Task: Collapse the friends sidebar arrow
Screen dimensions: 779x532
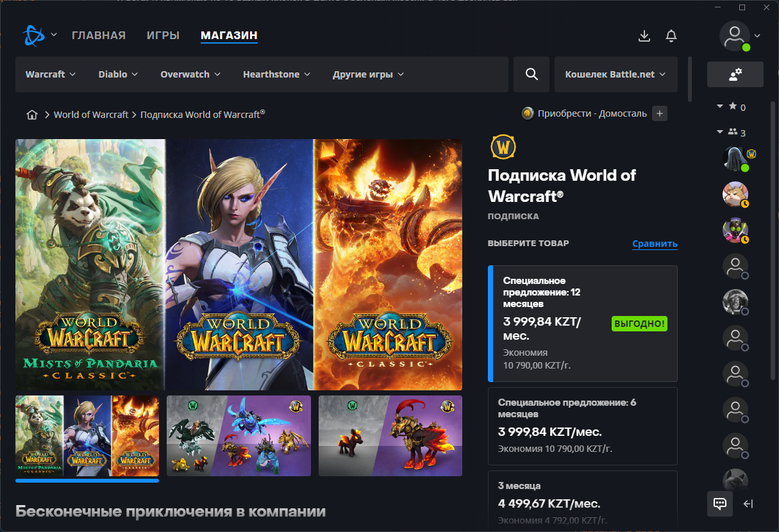Action: point(748,504)
